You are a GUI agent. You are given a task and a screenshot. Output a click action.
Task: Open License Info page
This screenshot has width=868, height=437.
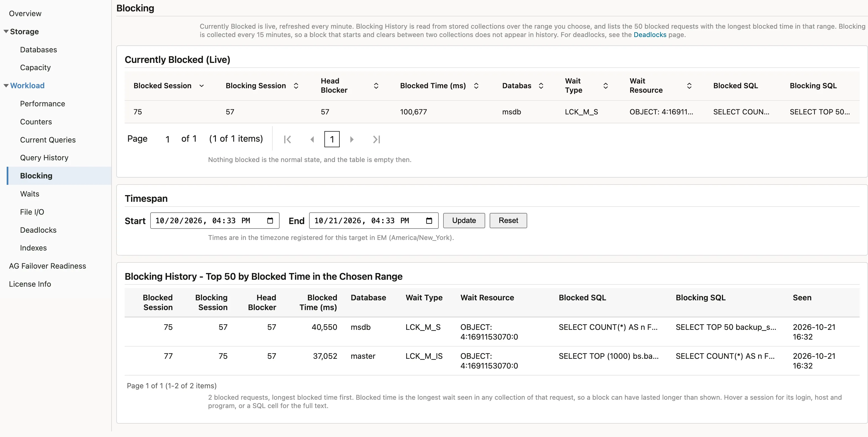[30, 284]
